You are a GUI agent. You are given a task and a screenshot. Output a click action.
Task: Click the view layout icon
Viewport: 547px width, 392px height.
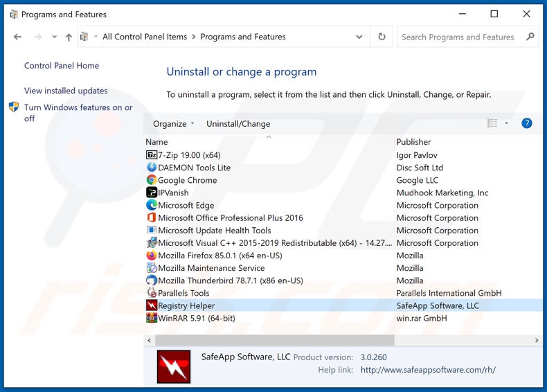click(x=492, y=123)
